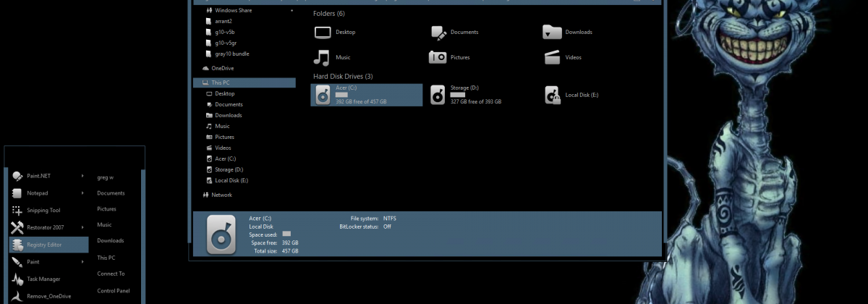Open Connect To in the start menu
The width and height of the screenshot is (868, 304).
[111, 274]
